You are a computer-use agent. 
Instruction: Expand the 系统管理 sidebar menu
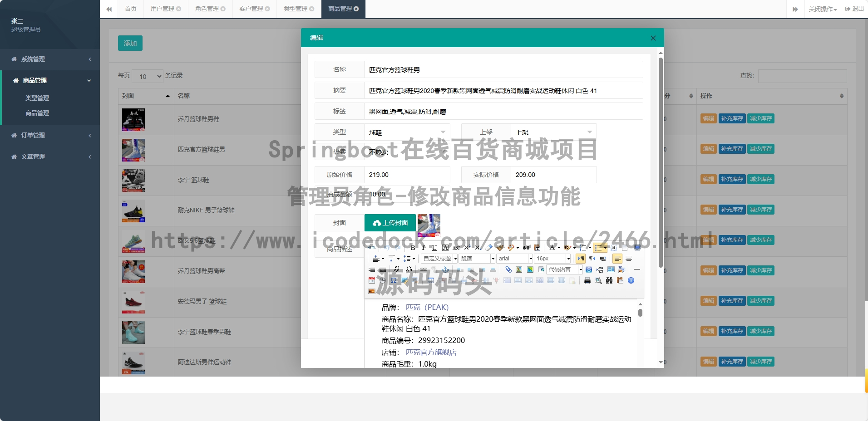[50, 59]
